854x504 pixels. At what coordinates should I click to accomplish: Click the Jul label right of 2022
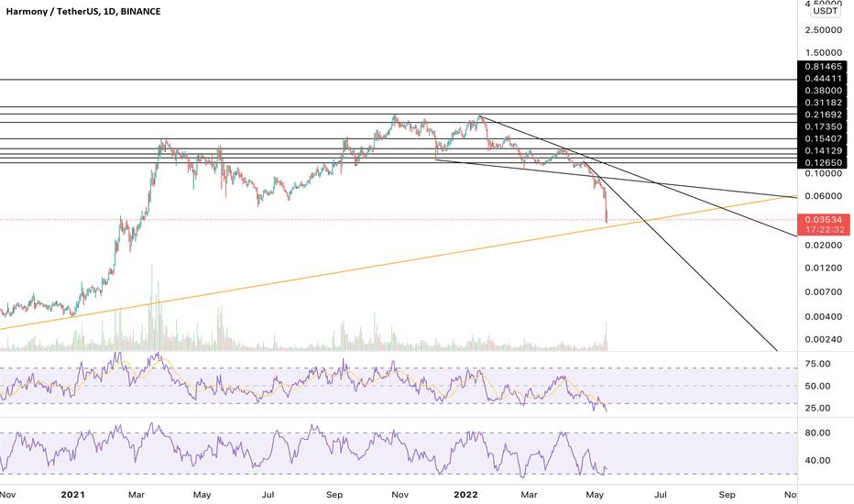(x=660, y=495)
